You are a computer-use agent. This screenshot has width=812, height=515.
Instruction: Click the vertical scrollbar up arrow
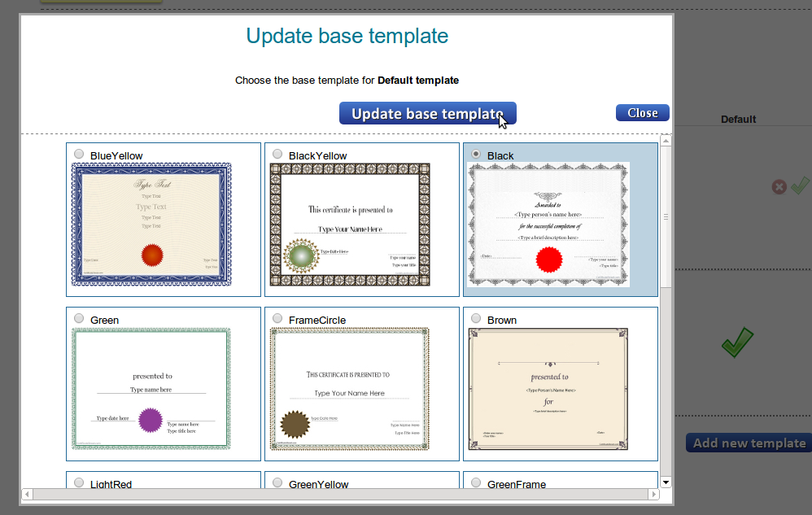click(666, 141)
